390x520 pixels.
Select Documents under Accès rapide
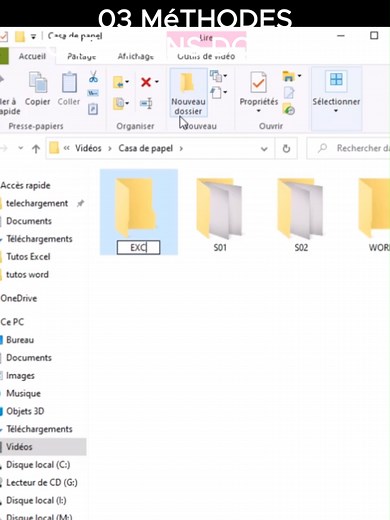point(29,221)
